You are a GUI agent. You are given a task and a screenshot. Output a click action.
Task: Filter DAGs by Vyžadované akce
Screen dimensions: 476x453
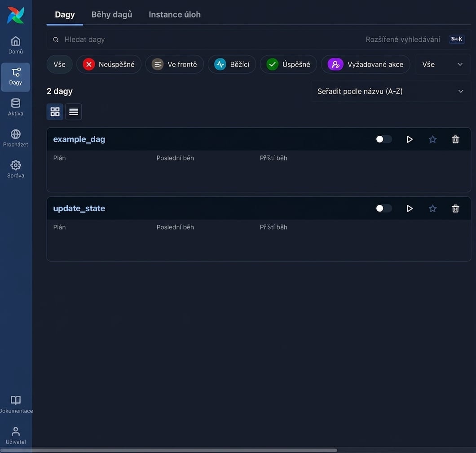(x=366, y=64)
